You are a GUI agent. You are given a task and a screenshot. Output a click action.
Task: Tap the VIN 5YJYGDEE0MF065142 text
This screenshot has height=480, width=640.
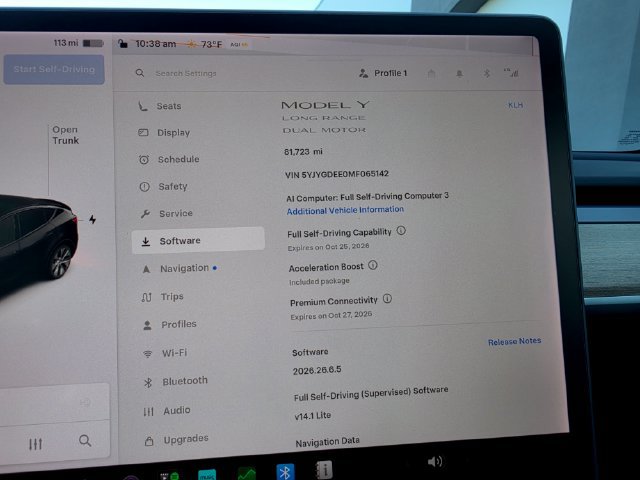coord(337,174)
